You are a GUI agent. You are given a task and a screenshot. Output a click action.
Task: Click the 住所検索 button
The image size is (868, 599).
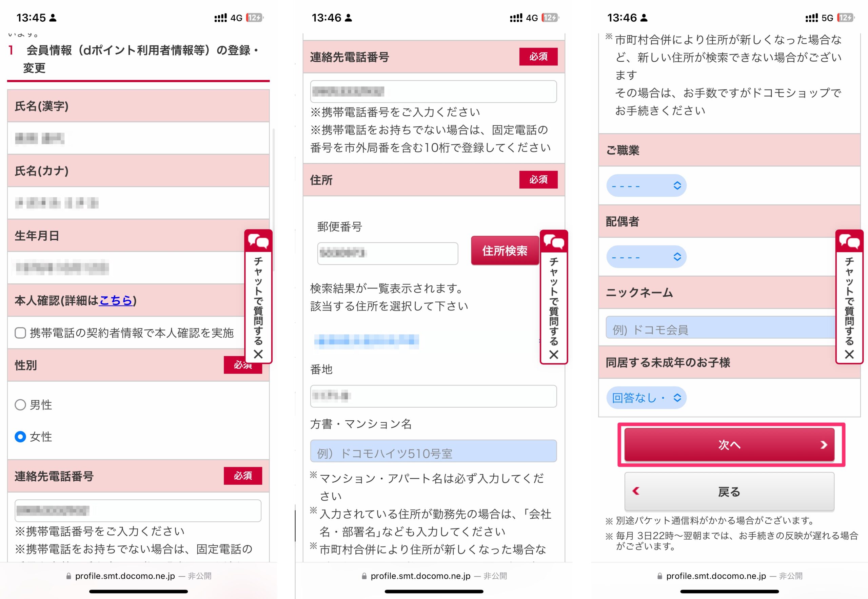coord(505,251)
